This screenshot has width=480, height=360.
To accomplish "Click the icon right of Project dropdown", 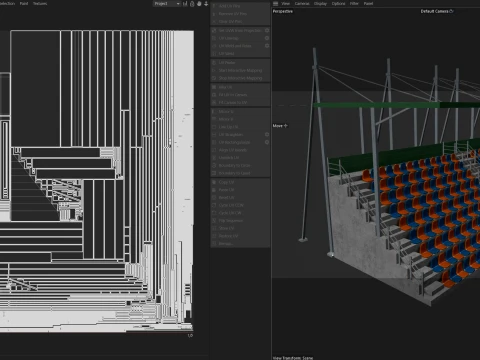I will pyautogui.click(x=185, y=4).
